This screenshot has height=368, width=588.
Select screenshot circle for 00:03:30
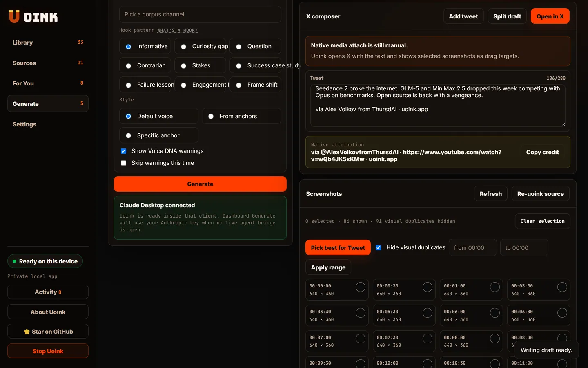point(361,313)
